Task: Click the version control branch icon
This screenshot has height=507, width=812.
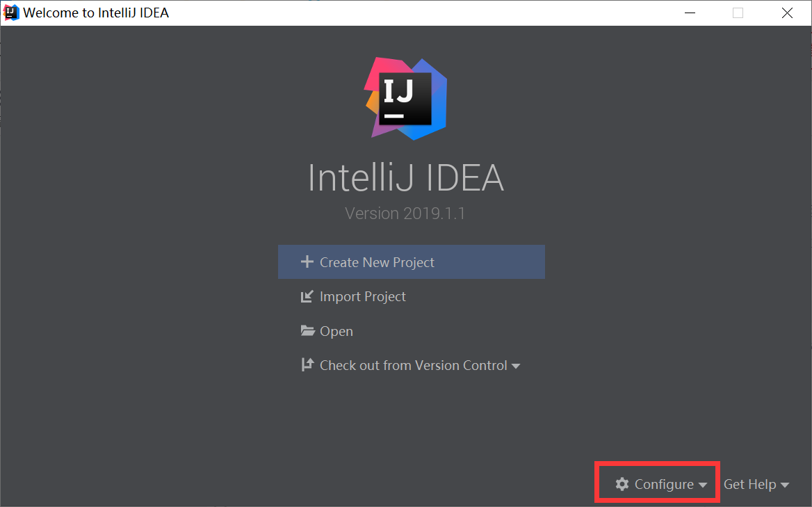Action: pyautogui.click(x=307, y=364)
